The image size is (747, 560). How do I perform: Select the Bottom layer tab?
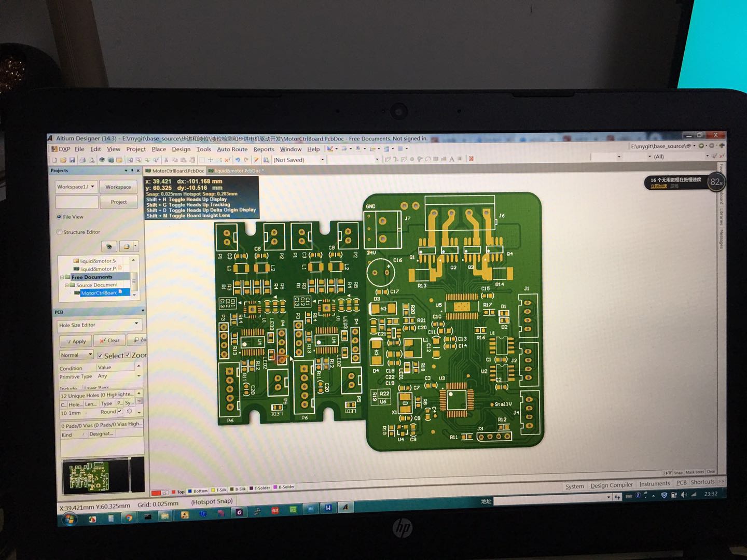pyautogui.click(x=198, y=491)
